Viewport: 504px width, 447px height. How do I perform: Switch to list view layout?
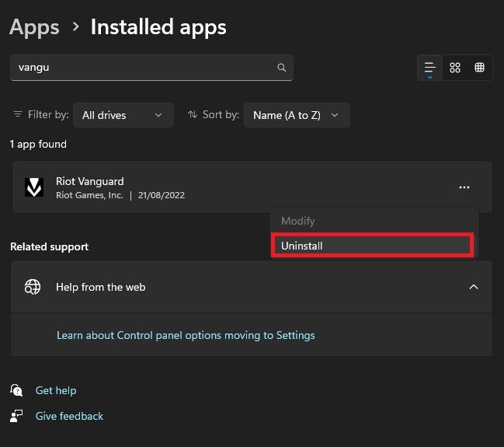tap(430, 68)
